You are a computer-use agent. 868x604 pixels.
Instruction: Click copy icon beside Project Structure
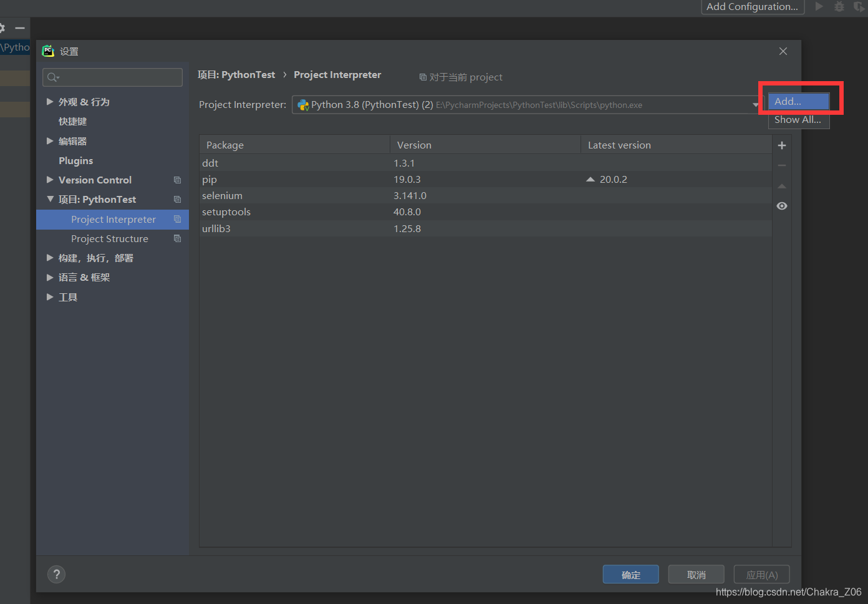[177, 238]
